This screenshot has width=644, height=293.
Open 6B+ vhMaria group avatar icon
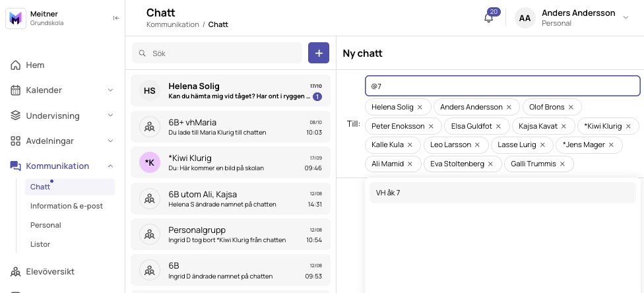coord(150,127)
